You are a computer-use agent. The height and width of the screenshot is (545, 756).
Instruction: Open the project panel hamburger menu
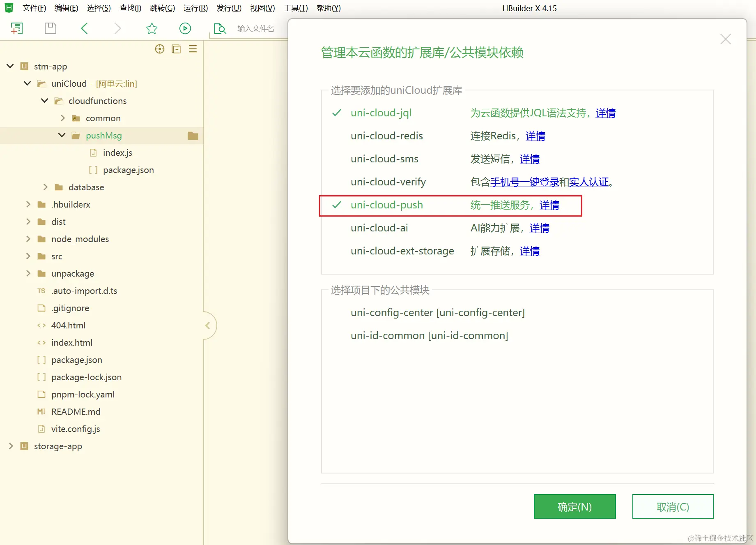[193, 49]
